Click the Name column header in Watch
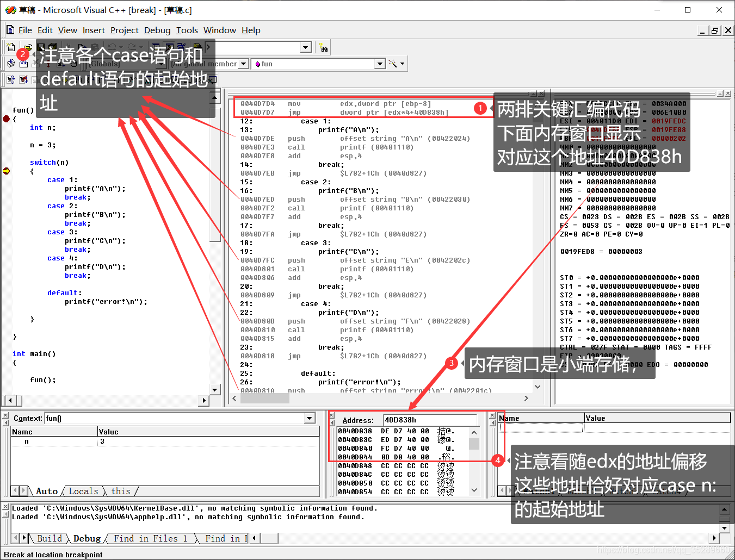Viewport: 735px width, 560px height. point(541,418)
